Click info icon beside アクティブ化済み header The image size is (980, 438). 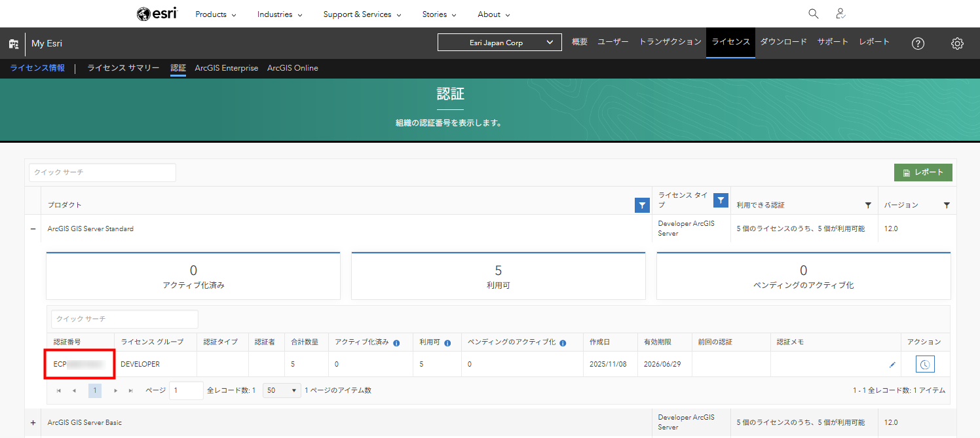click(396, 342)
